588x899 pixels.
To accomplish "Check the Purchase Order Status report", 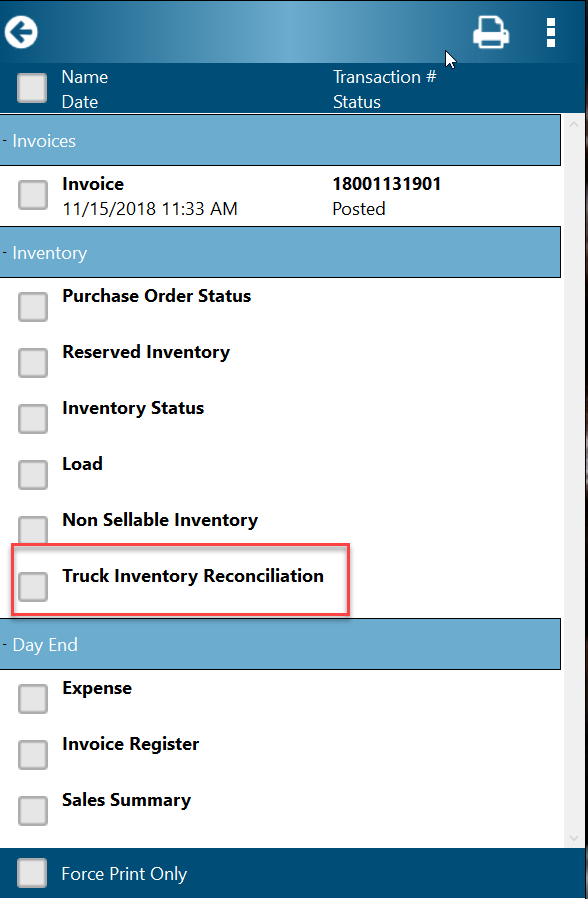I will point(32,307).
